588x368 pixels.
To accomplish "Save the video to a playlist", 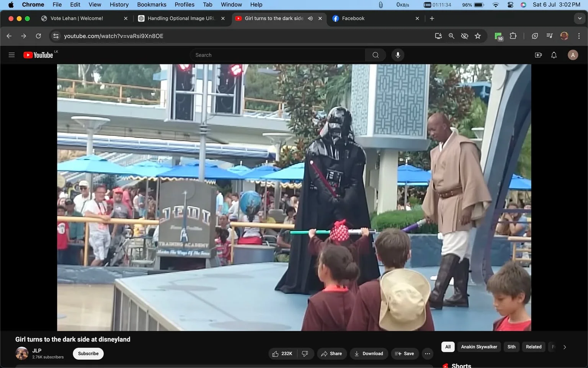I will coord(405,353).
